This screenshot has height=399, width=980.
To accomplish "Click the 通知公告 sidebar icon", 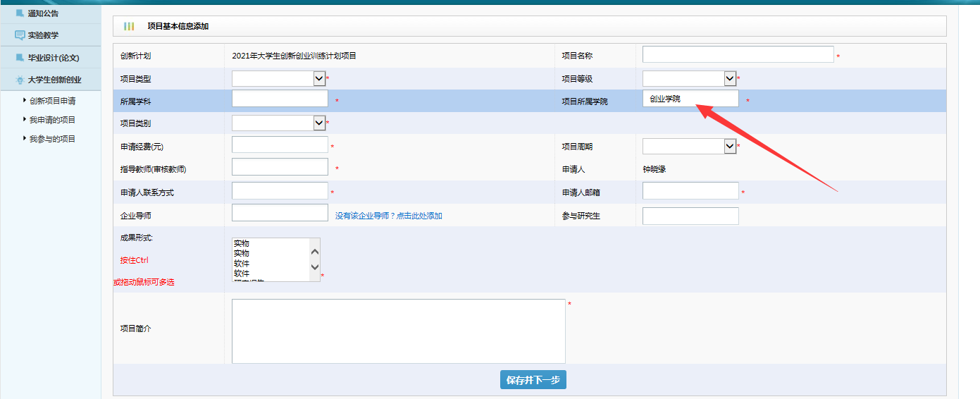I will click(20, 13).
